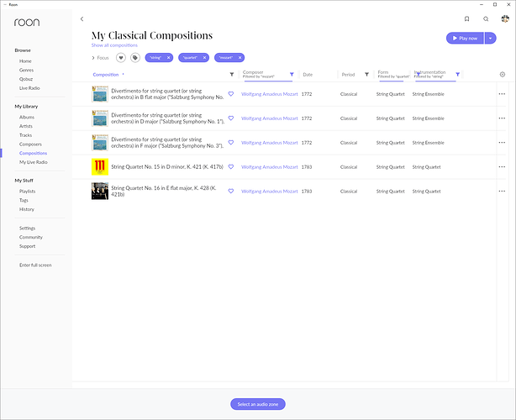Viewport: 516px width, 420px height.
Task: Sort by the Date column header
Action: point(308,75)
